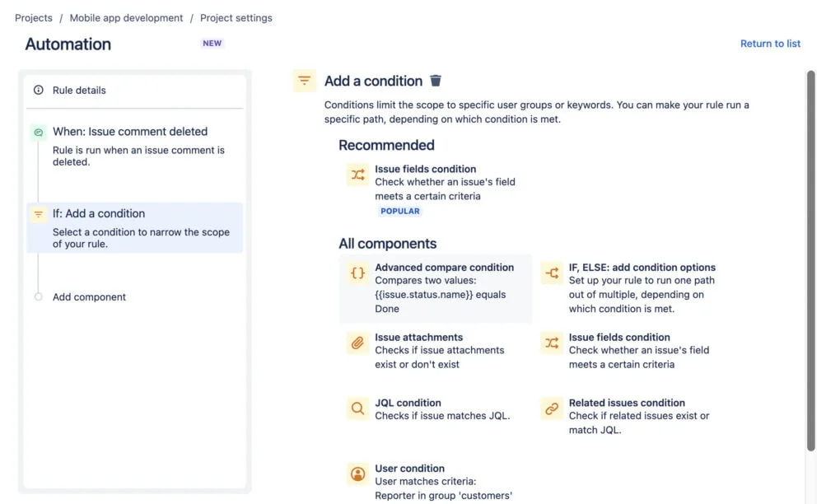Click text 'Reporter in group 'customers''
This screenshot has height=504, width=840.
pos(444,496)
